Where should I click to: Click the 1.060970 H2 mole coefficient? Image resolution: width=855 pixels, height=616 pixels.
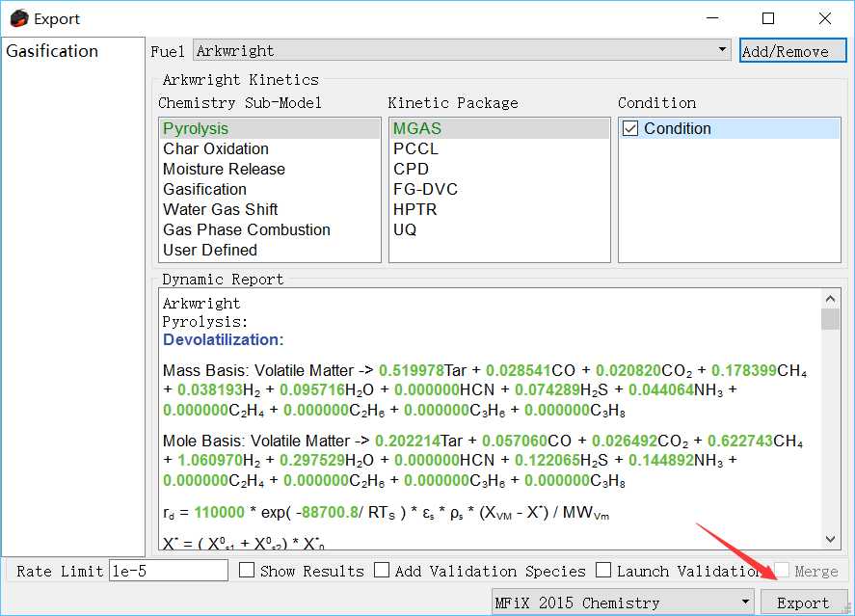tap(210, 461)
